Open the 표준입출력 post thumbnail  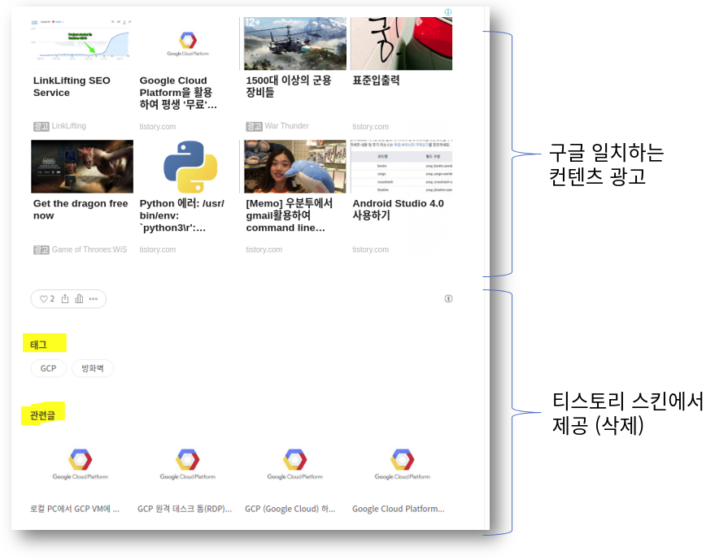tap(401, 43)
